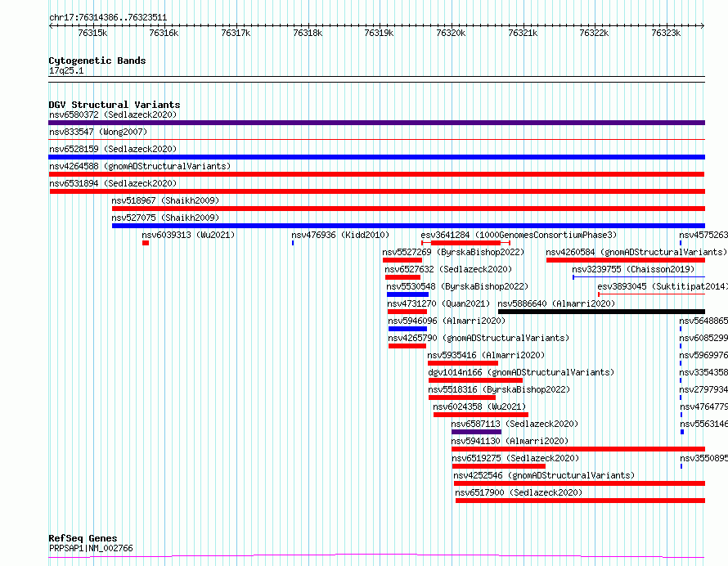The height and width of the screenshot is (566, 728).
Task: Select nsv6519275 (Sedlazeck2020) label
Action: point(516,458)
